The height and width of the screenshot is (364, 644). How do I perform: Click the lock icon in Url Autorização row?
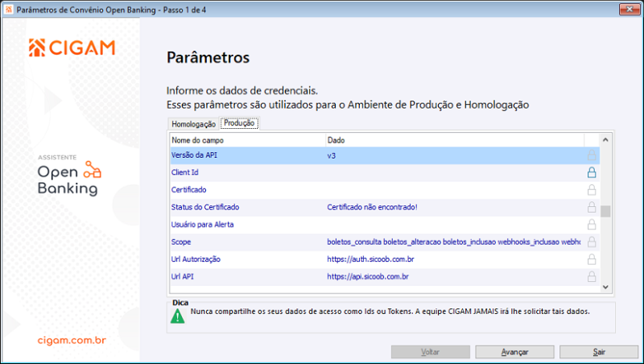[592, 259]
